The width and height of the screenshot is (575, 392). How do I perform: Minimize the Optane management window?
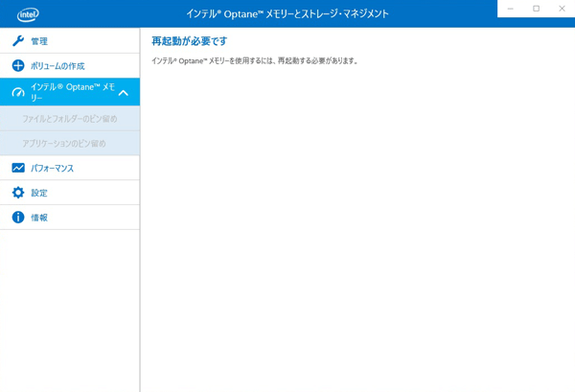pyautogui.click(x=511, y=9)
